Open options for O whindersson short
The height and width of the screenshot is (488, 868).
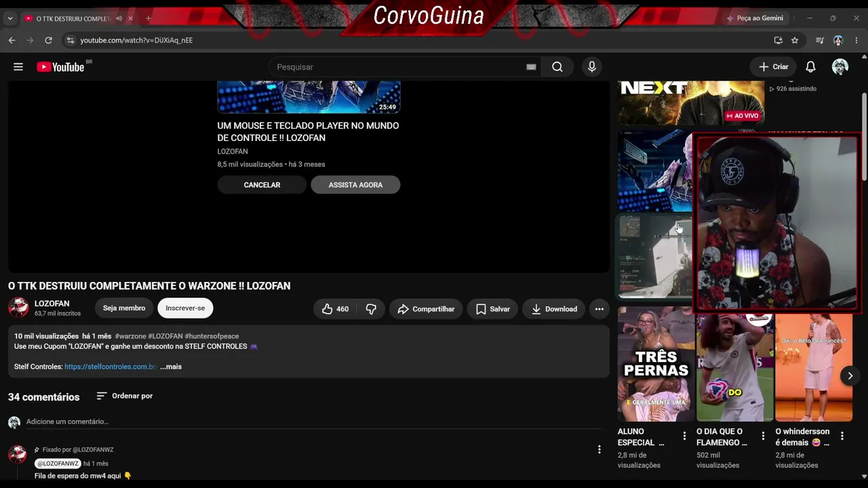[842, 436]
